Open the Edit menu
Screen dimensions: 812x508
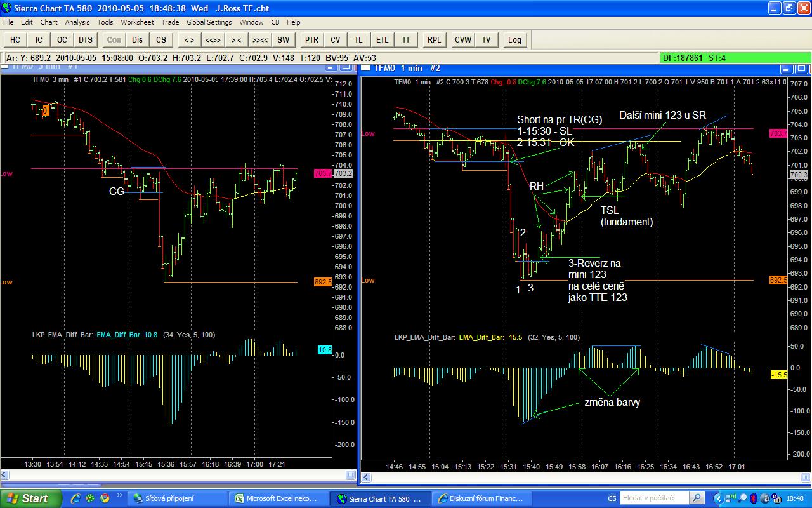tap(27, 22)
